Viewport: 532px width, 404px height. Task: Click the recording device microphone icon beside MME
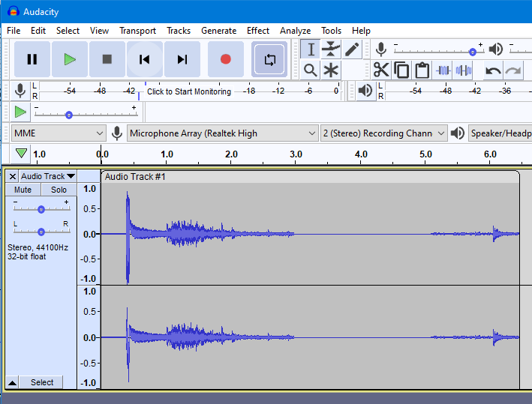(117, 133)
